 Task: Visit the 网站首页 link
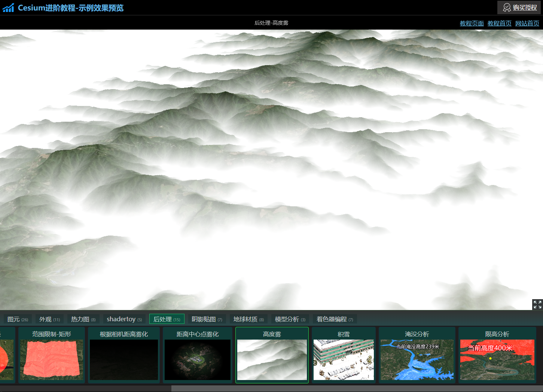(527, 23)
